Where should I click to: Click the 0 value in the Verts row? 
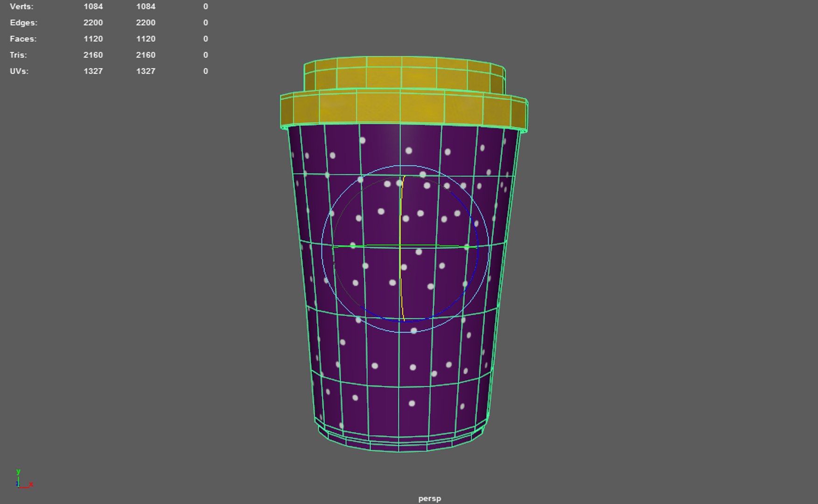(205, 7)
